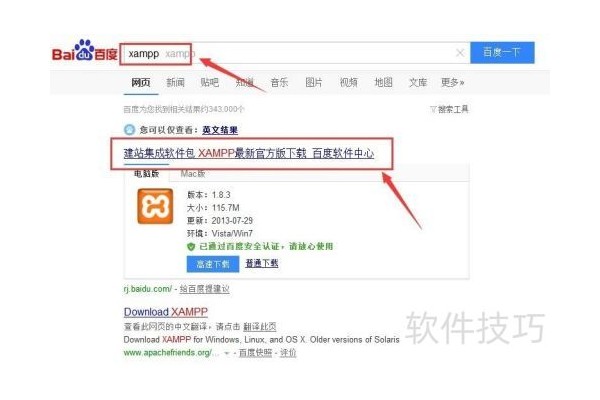Viewport: 600px width, 400px height.
Task: Click the version text 1.8.3
Action: (221, 195)
